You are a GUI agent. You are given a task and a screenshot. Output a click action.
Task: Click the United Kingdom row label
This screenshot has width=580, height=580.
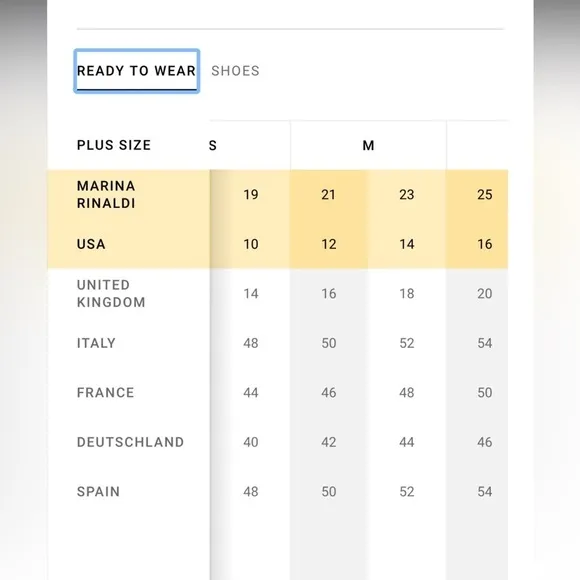(111, 294)
